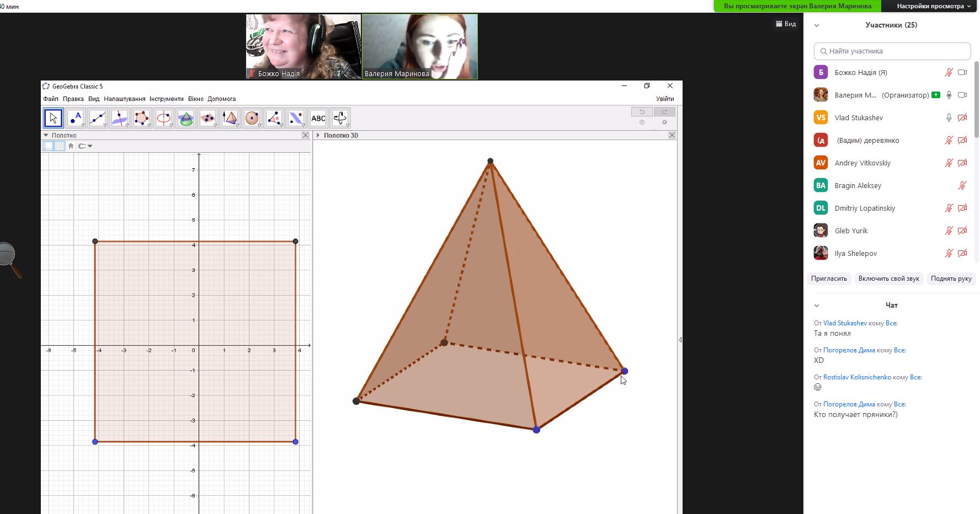Toggle axes display in Полотно view
The height and width of the screenshot is (514, 980).
point(49,146)
